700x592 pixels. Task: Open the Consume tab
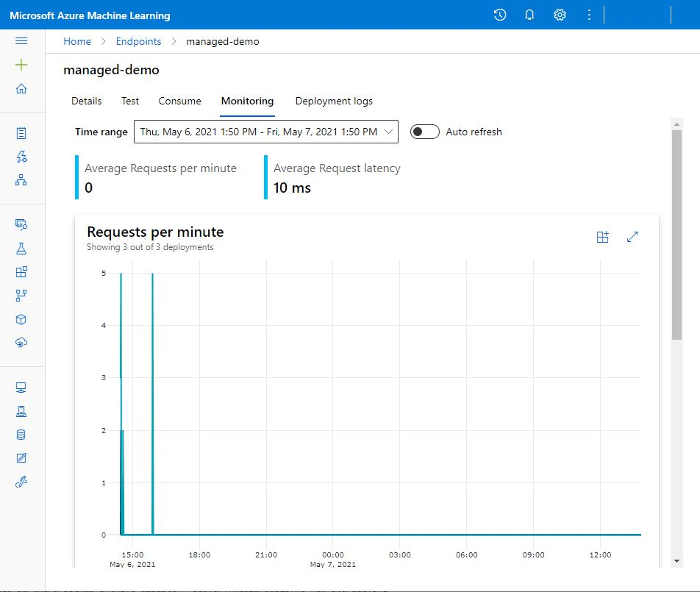(179, 101)
